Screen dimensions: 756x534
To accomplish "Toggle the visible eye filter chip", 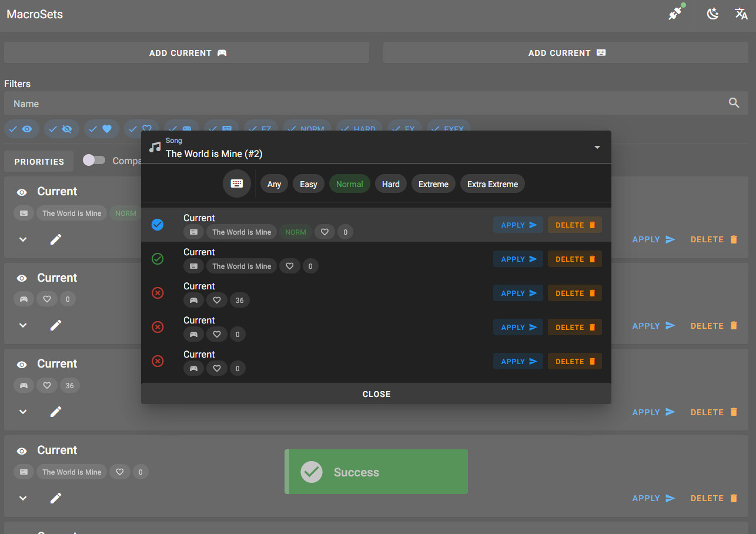I will point(22,129).
